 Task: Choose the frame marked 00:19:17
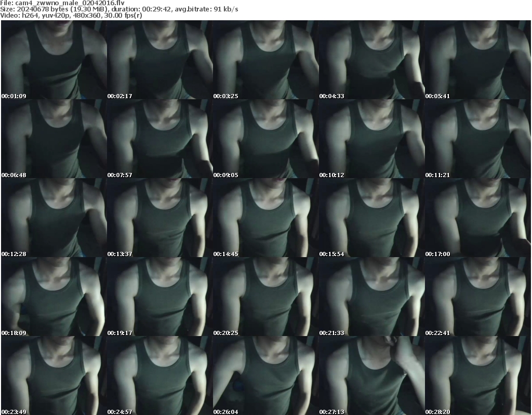click(160, 297)
